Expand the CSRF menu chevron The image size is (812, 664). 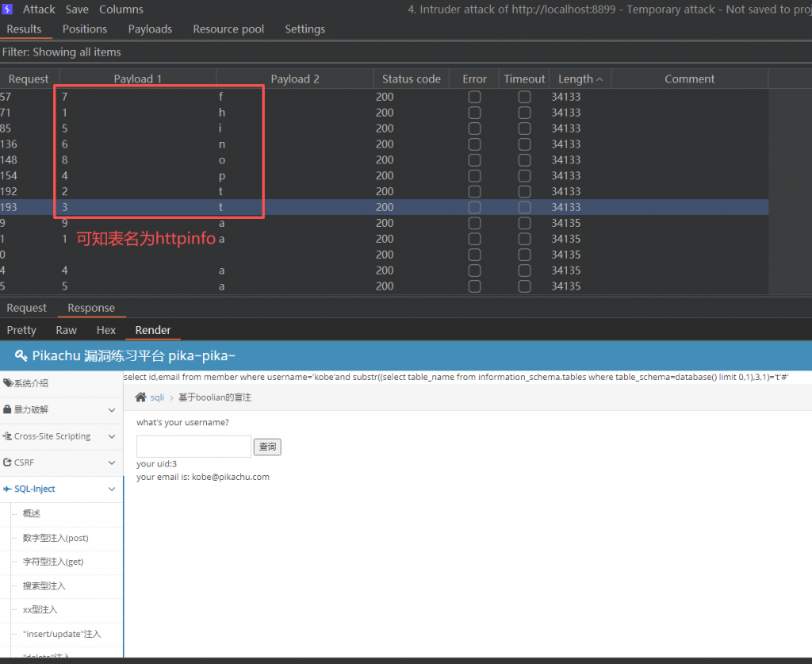tap(112, 462)
